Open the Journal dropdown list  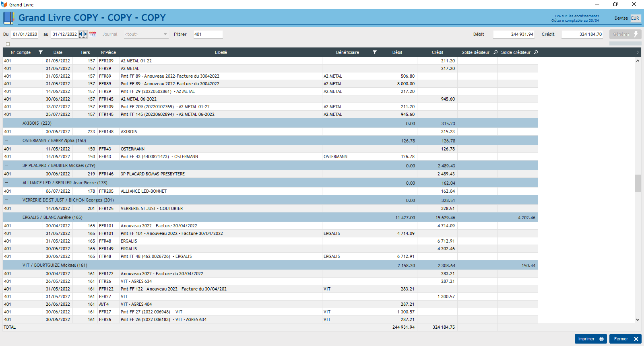(165, 34)
